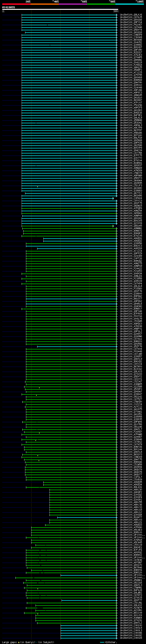Click the red ~20% legend color segment
The width and height of the screenshot is (146, 644).
coord(16,4)
